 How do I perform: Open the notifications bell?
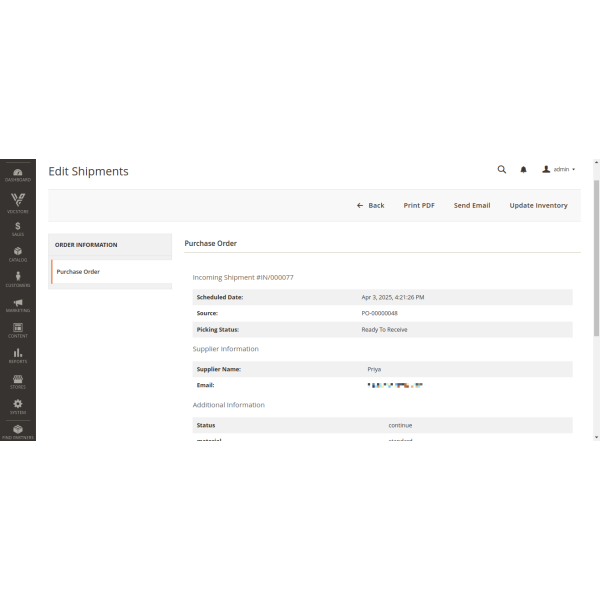[523, 170]
